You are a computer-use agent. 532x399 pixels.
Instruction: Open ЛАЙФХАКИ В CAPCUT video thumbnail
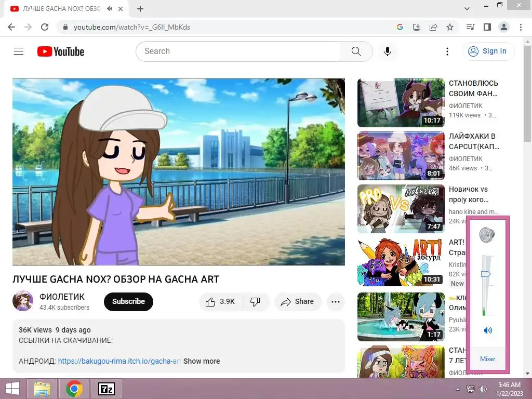coord(401,156)
